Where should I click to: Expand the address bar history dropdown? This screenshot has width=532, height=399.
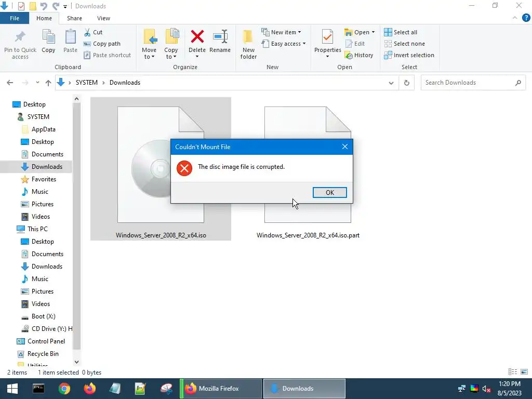click(x=391, y=83)
